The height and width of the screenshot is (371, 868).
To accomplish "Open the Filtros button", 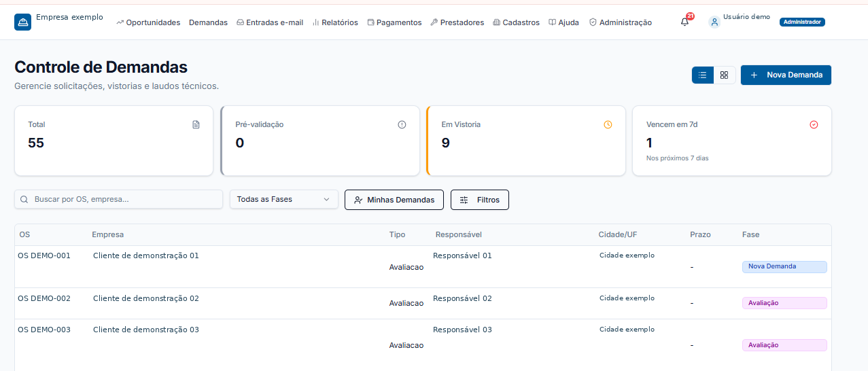I will 480,200.
